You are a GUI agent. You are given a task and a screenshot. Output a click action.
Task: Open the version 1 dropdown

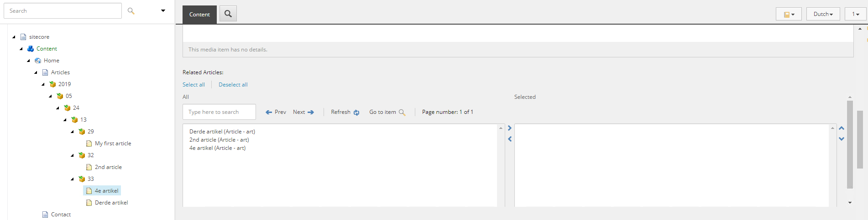tap(855, 14)
